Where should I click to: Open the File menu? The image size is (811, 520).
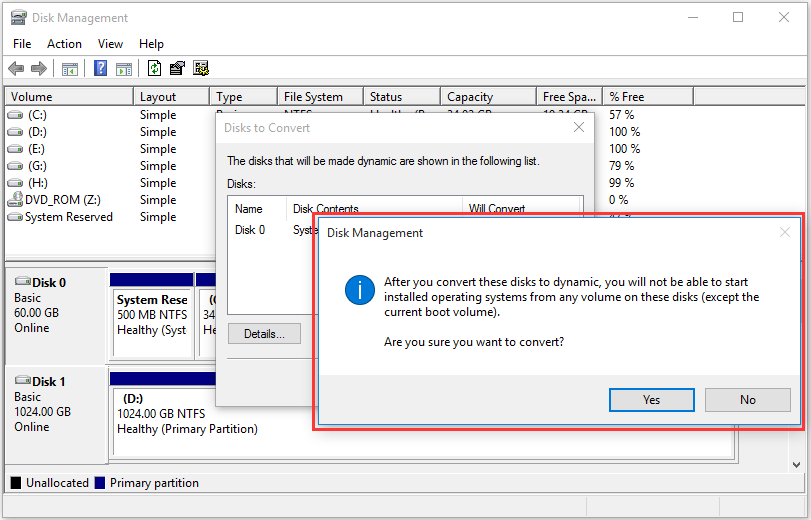(x=22, y=44)
